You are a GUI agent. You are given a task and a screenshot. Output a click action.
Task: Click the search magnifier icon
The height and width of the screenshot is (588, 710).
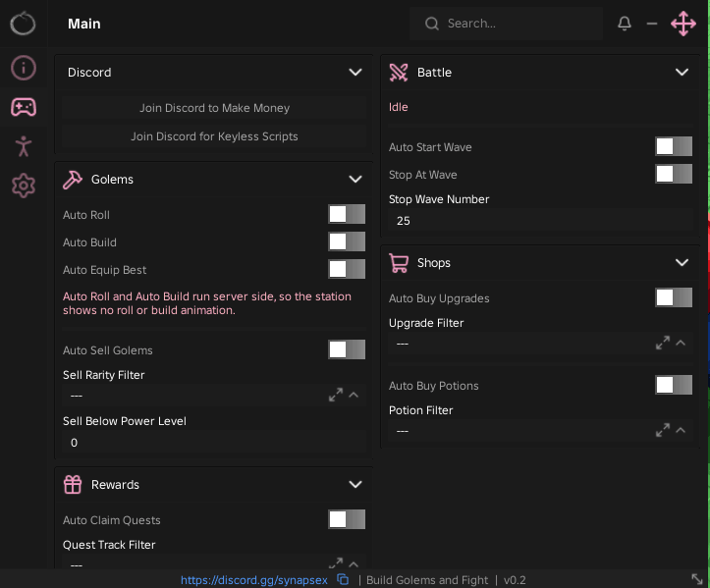pos(432,24)
